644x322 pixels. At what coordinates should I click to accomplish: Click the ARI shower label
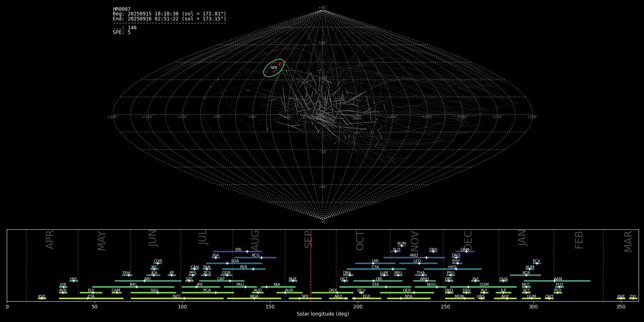[x=147, y=279]
